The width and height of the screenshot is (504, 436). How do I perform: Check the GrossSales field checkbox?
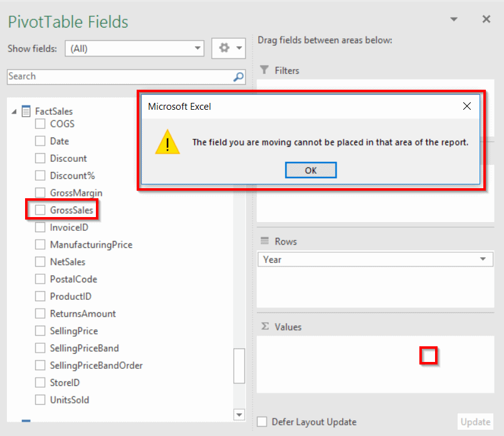[40, 210]
